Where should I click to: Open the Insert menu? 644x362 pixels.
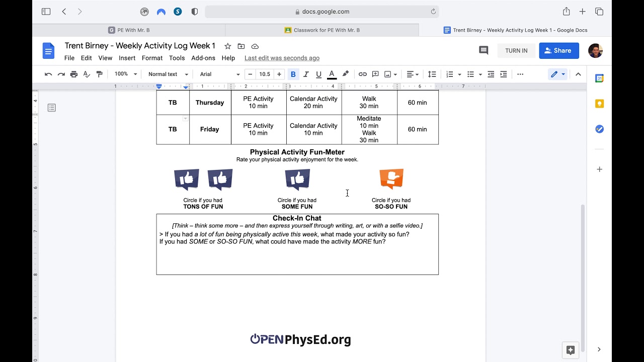click(127, 58)
